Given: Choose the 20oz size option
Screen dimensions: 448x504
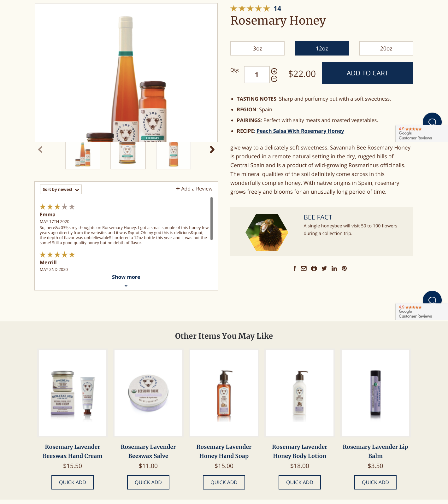Looking at the screenshot, I should (386, 48).
